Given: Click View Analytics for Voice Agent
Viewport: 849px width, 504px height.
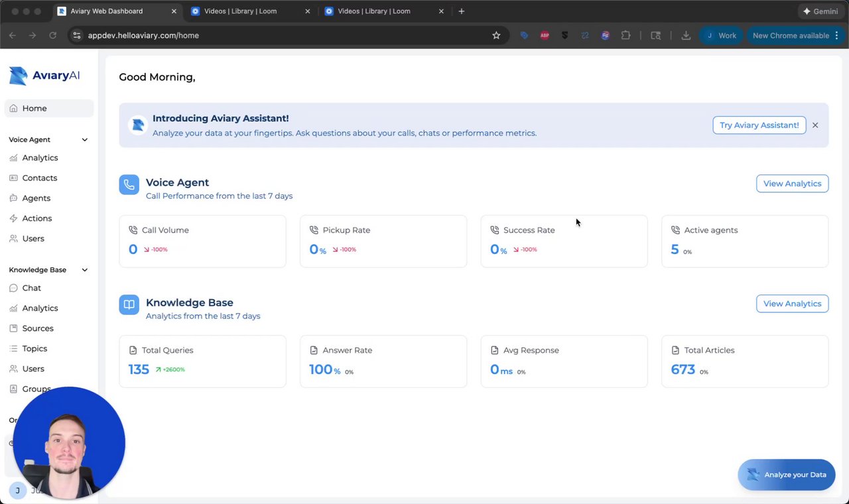Looking at the screenshot, I should [x=792, y=184].
